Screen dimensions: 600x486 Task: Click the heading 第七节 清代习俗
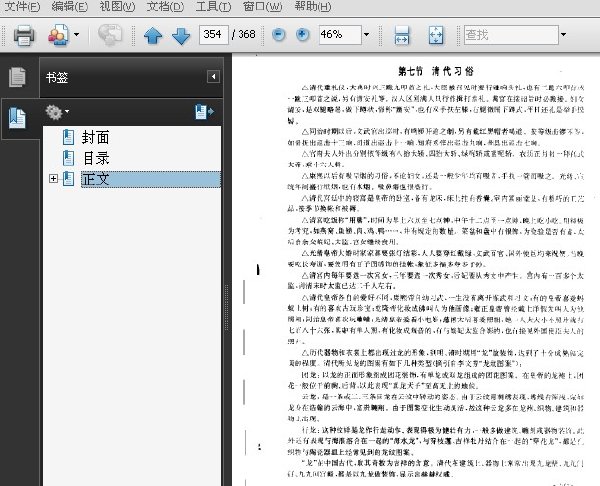tap(436, 71)
